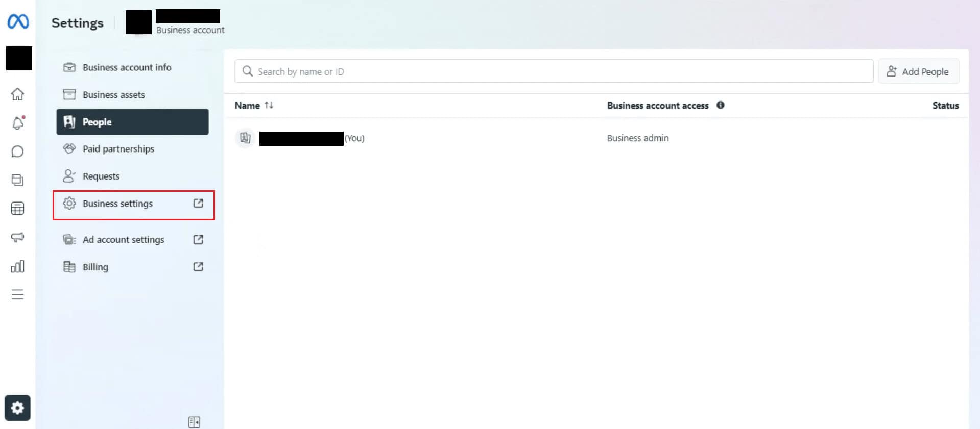Open Ad account settings link
Image resolution: width=980 pixels, height=429 pixels.
pyautogui.click(x=132, y=240)
